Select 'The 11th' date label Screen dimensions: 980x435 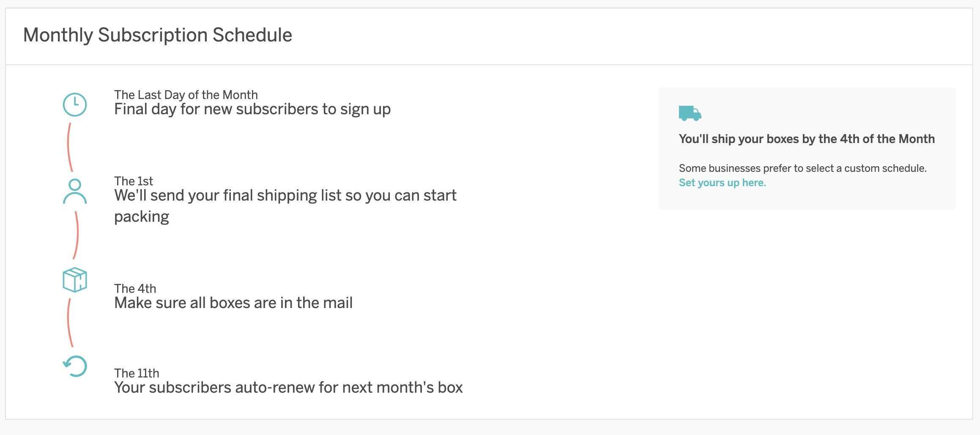click(x=137, y=373)
